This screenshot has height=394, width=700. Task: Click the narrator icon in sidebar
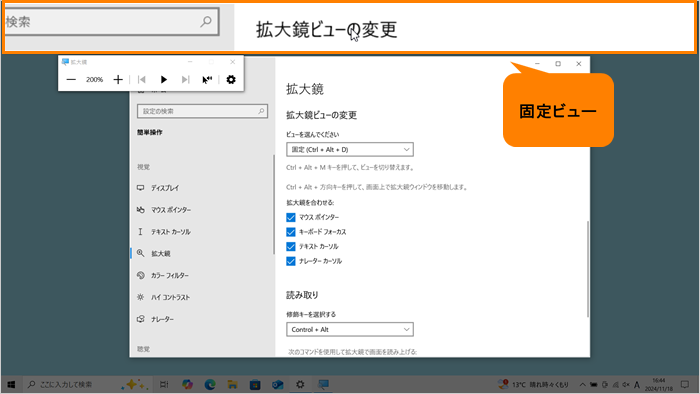pyautogui.click(x=141, y=319)
